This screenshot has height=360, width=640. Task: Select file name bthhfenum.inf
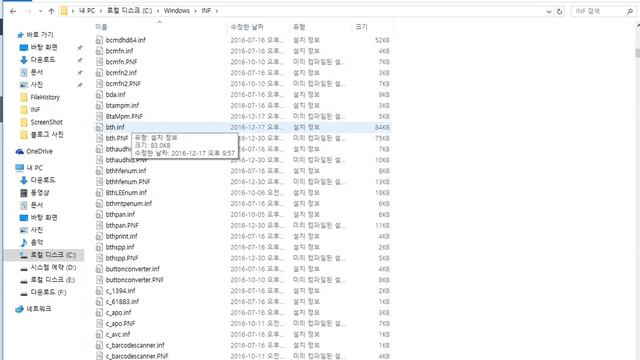(126, 171)
